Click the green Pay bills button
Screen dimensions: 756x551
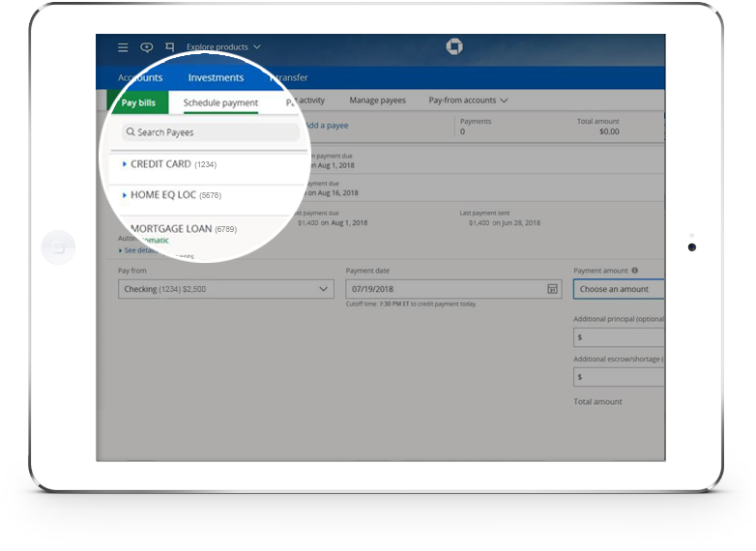(x=137, y=102)
